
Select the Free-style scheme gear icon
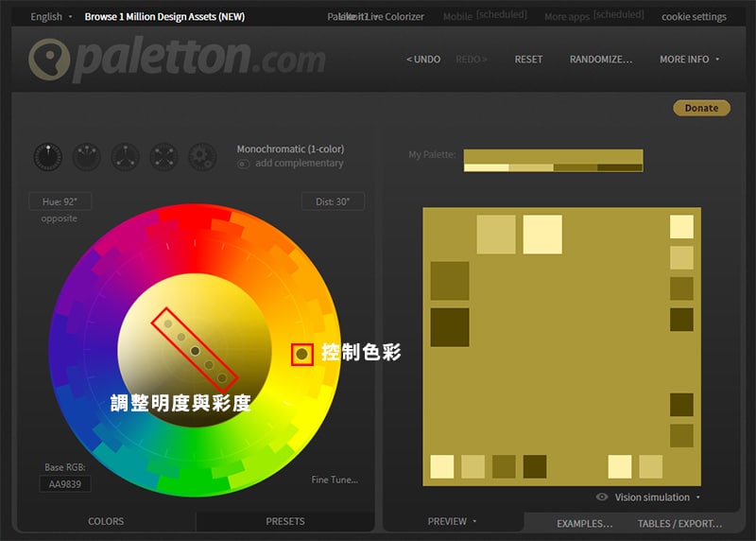(202, 157)
